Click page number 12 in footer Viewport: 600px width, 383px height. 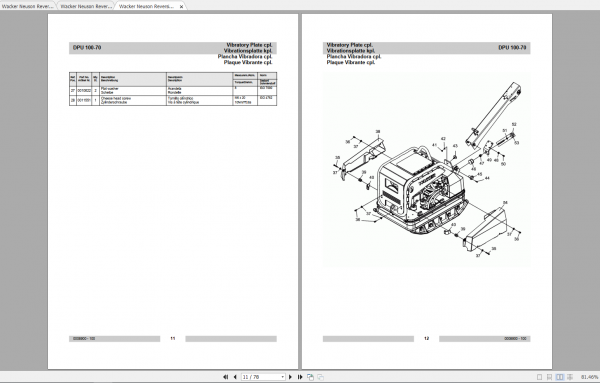tap(427, 339)
